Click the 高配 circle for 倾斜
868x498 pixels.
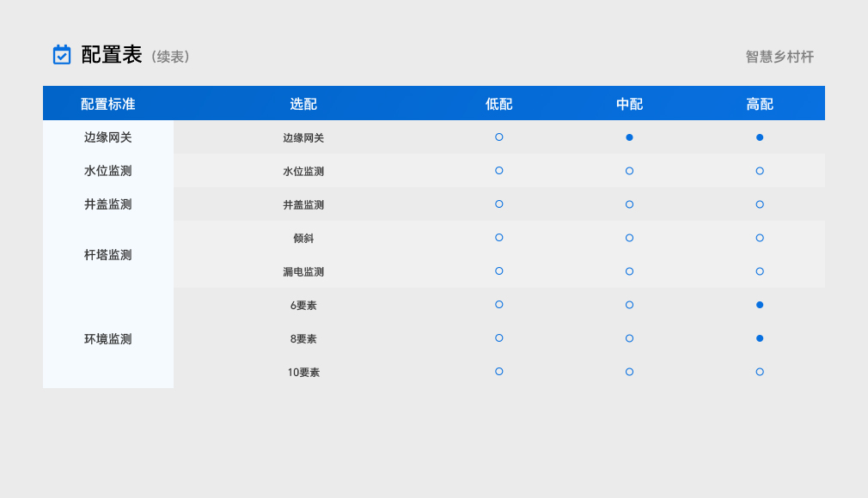(760, 238)
